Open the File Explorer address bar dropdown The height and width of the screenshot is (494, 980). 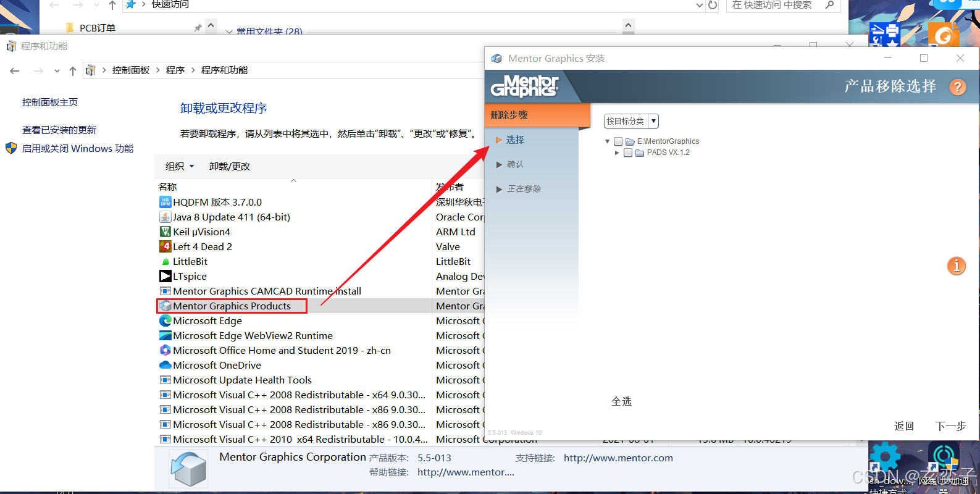(x=699, y=5)
